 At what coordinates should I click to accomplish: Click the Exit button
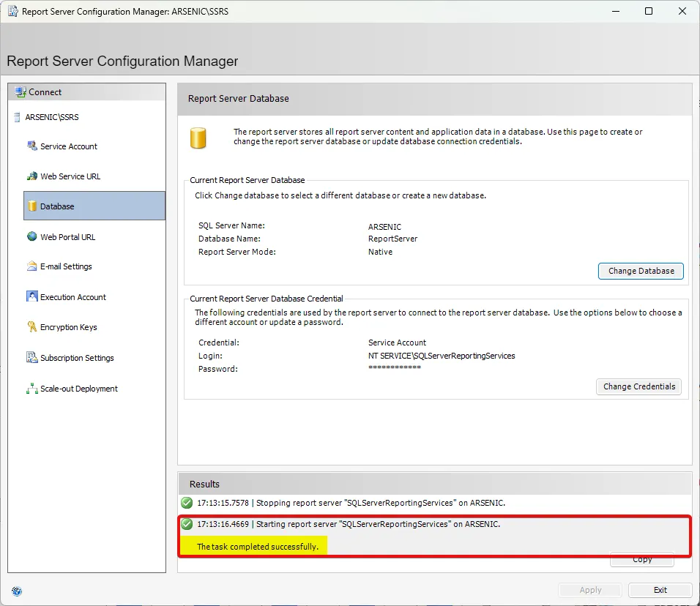tap(660, 590)
